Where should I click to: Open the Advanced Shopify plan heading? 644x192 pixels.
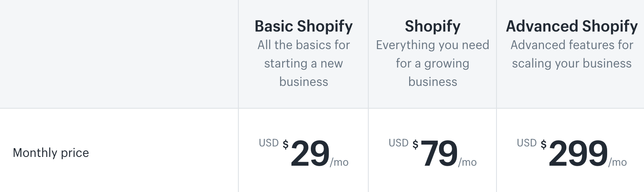572,26
